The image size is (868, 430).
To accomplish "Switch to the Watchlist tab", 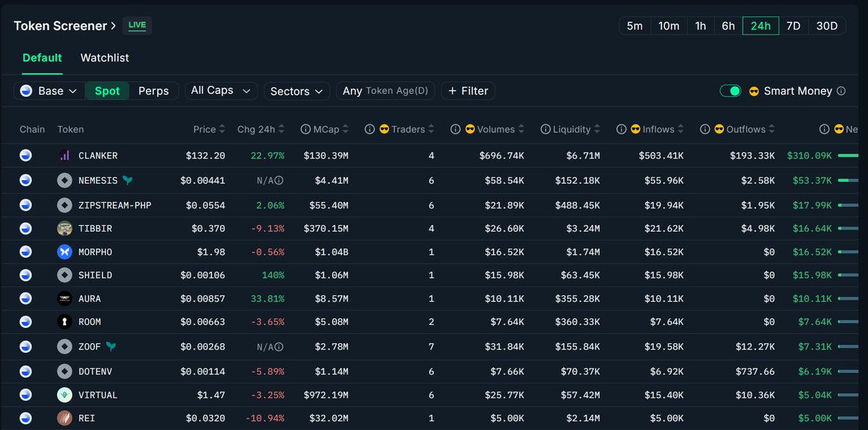I will click(105, 58).
